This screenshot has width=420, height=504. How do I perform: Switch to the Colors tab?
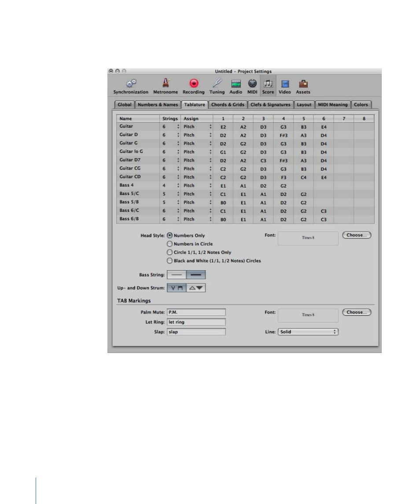click(x=361, y=105)
